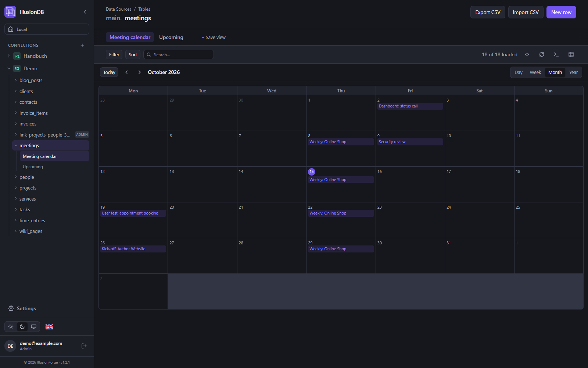Viewport: 588px width, 368px height.
Task: Select the Meeting calendar view tab
Action: pyautogui.click(x=130, y=37)
